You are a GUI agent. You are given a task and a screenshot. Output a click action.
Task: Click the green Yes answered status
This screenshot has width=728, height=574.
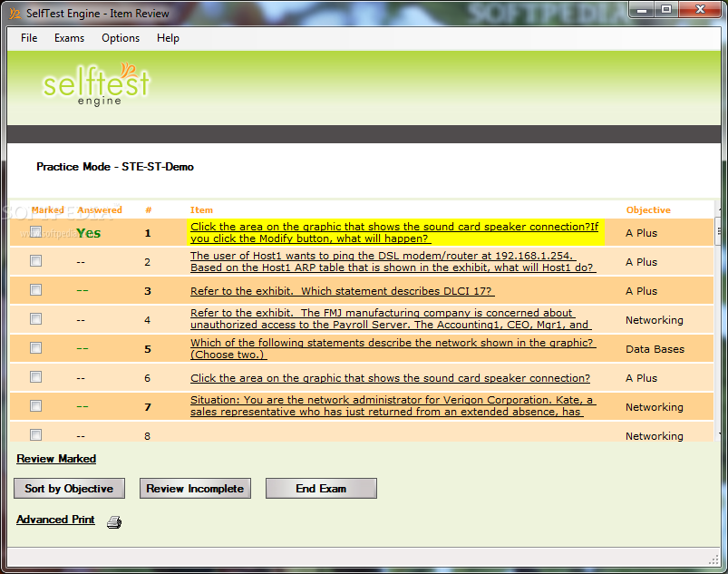click(x=88, y=233)
